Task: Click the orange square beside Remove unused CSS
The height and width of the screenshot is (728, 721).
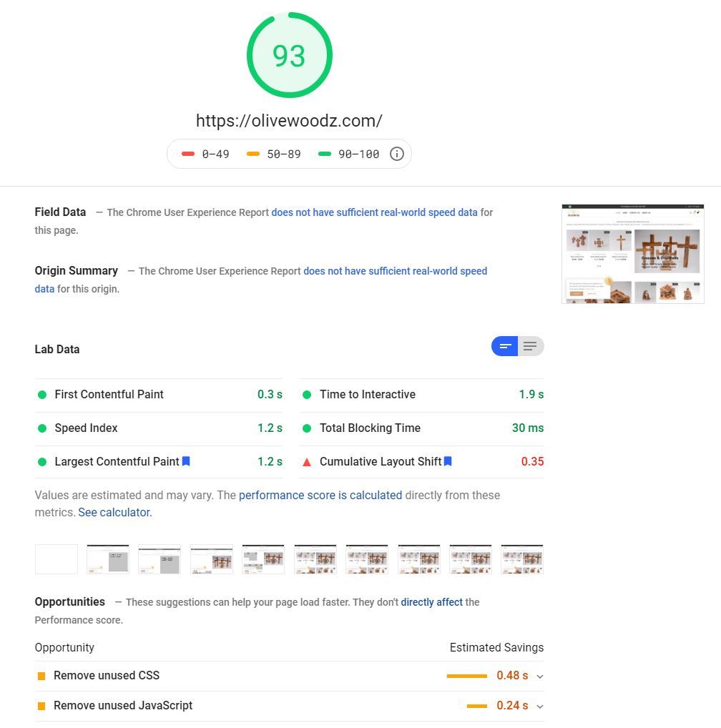Action: pos(41,675)
